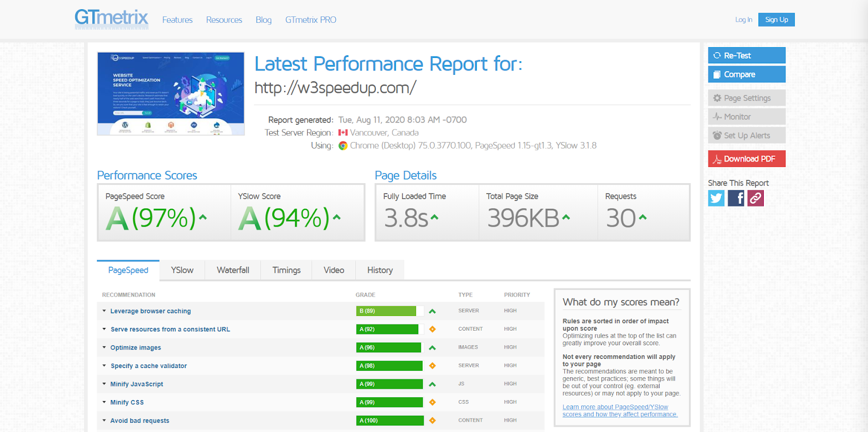Click the Re-Test button

(746, 55)
